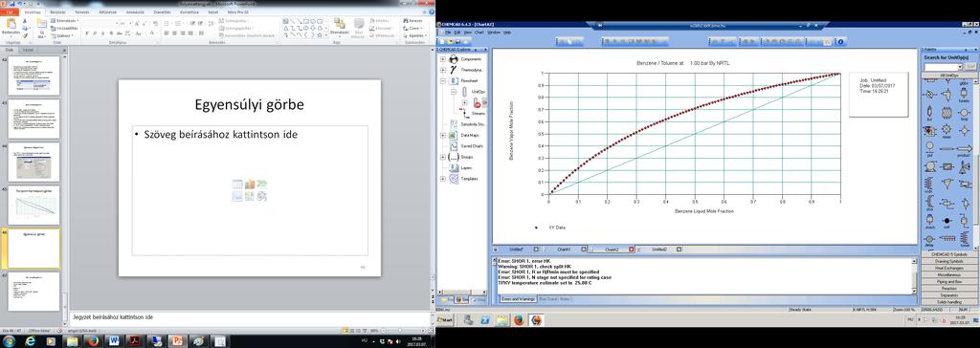Close the Chart2 tab with red box
This screenshot has height=348, width=980.
coord(631,250)
